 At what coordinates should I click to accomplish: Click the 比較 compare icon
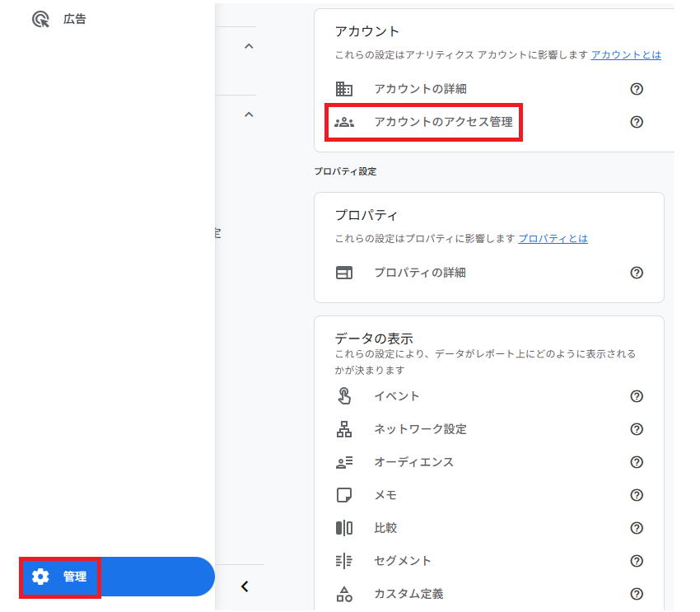343,528
